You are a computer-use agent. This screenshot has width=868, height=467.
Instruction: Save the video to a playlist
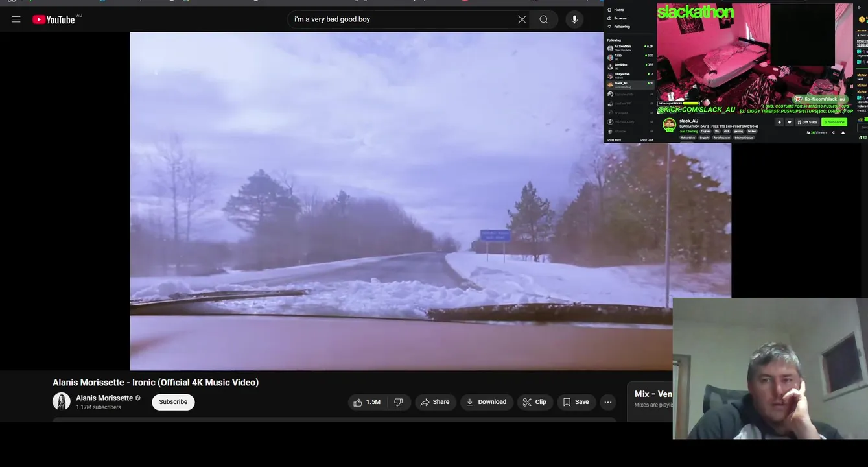576,402
